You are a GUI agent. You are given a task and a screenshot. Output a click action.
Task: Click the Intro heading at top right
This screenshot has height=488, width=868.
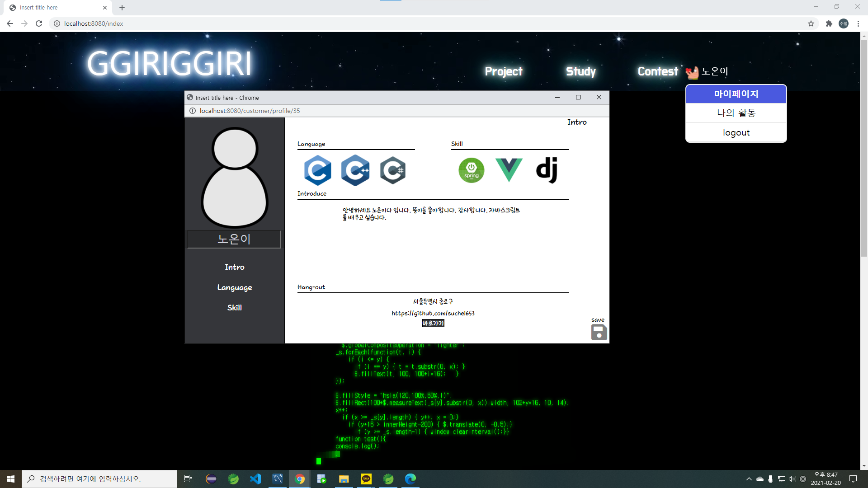[x=577, y=122]
